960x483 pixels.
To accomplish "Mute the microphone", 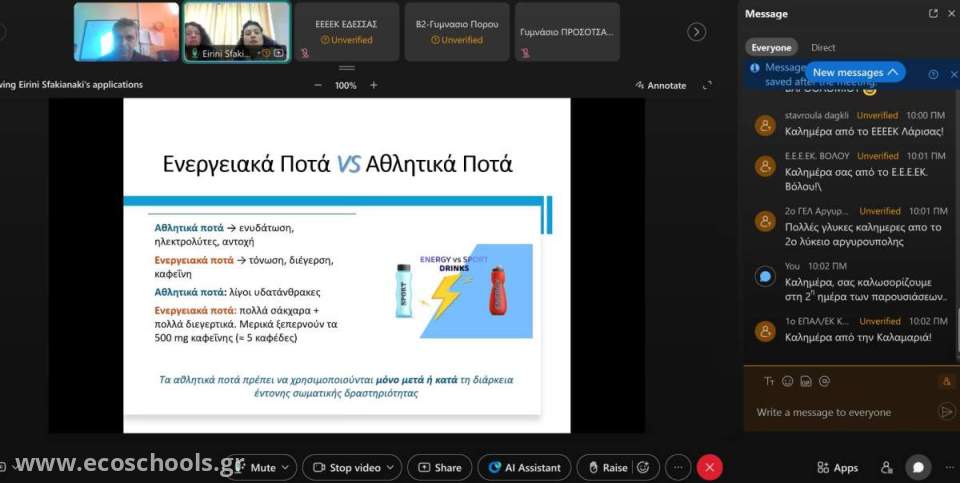I will coord(256,467).
